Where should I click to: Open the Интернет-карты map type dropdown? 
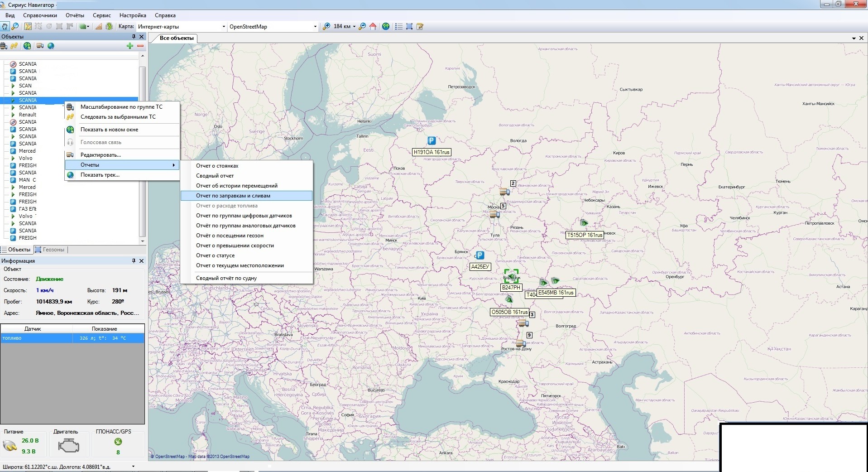[224, 27]
